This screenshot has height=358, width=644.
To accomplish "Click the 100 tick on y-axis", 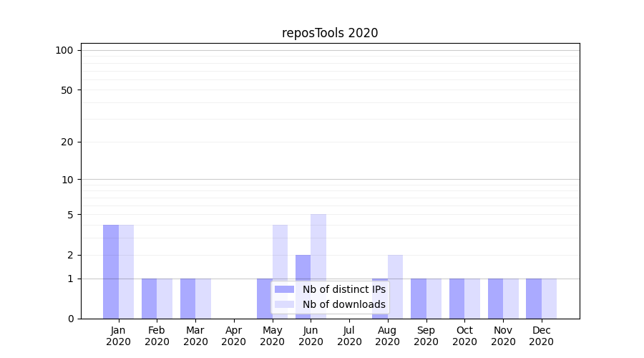I will pos(64,50).
